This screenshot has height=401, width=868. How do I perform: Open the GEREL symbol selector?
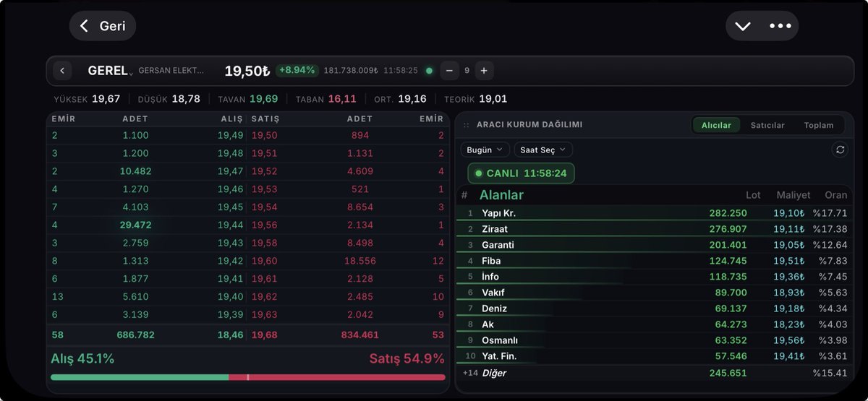[111, 71]
